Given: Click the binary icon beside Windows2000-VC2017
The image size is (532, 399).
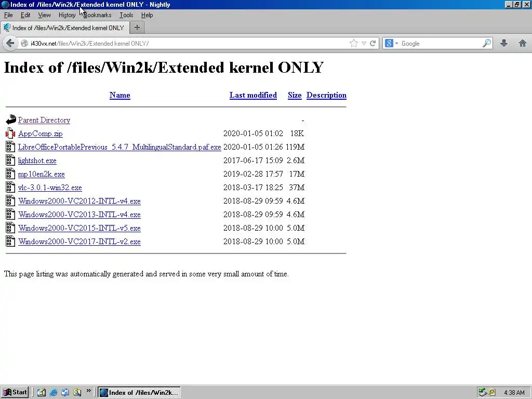Looking at the screenshot, I should click(x=10, y=241).
